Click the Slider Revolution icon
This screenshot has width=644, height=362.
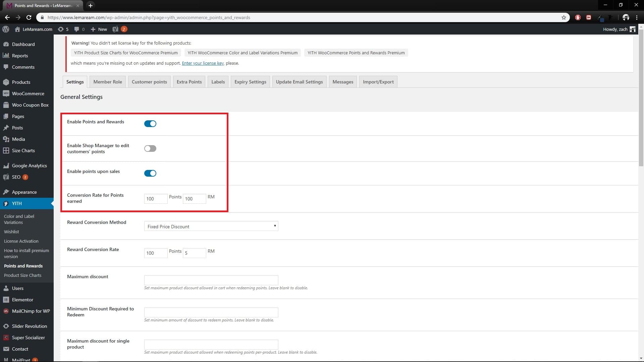point(6,326)
